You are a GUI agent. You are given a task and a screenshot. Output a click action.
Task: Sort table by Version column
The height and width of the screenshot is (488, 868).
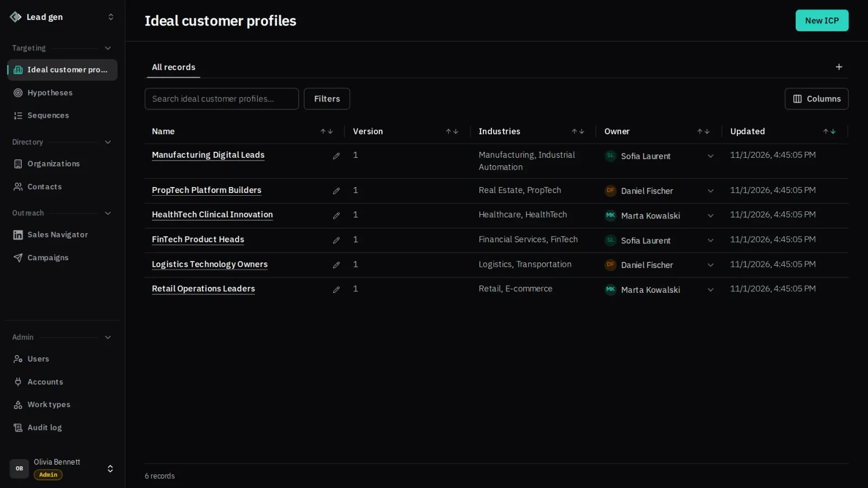452,131
